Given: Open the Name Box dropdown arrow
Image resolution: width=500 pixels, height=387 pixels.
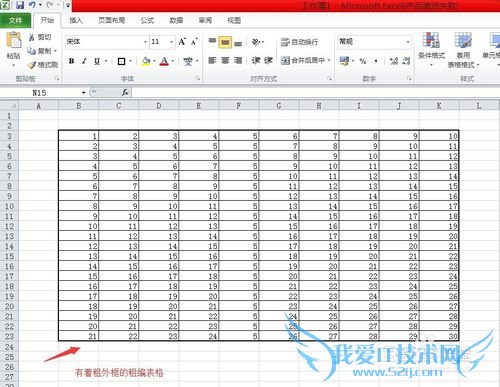Looking at the screenshot, I should pyautogui.click(x=84, y=92).
